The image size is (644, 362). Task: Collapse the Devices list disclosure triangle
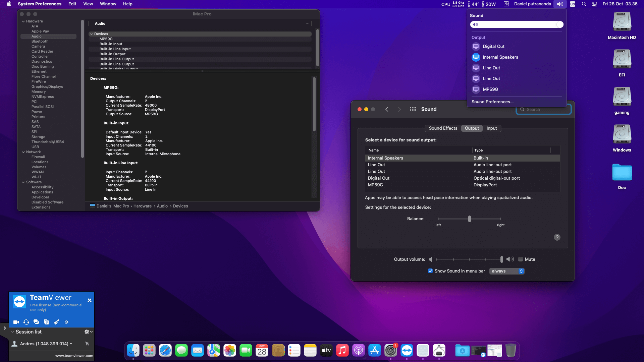91,34
